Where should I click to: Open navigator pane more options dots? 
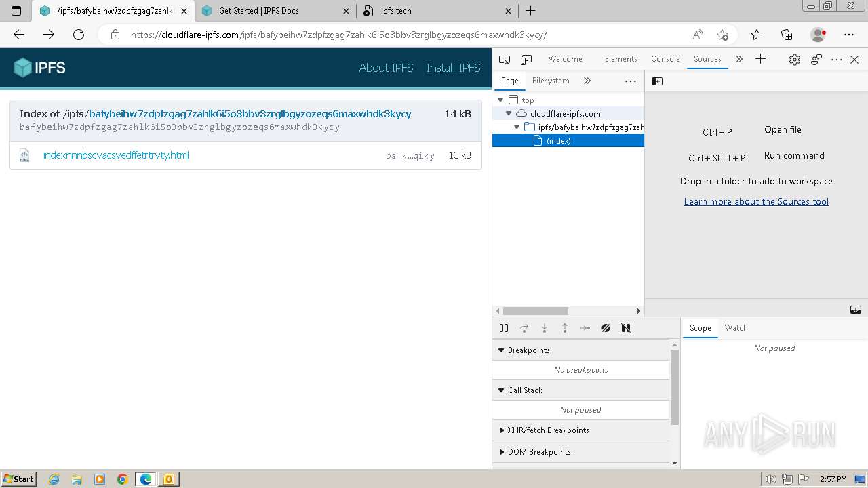[631, 81]
